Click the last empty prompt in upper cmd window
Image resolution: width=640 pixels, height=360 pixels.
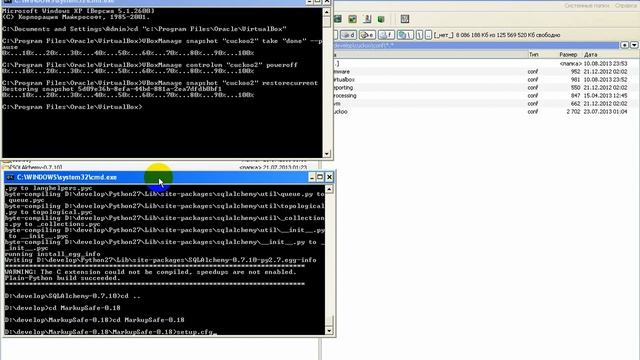click(x=72, y=107)
